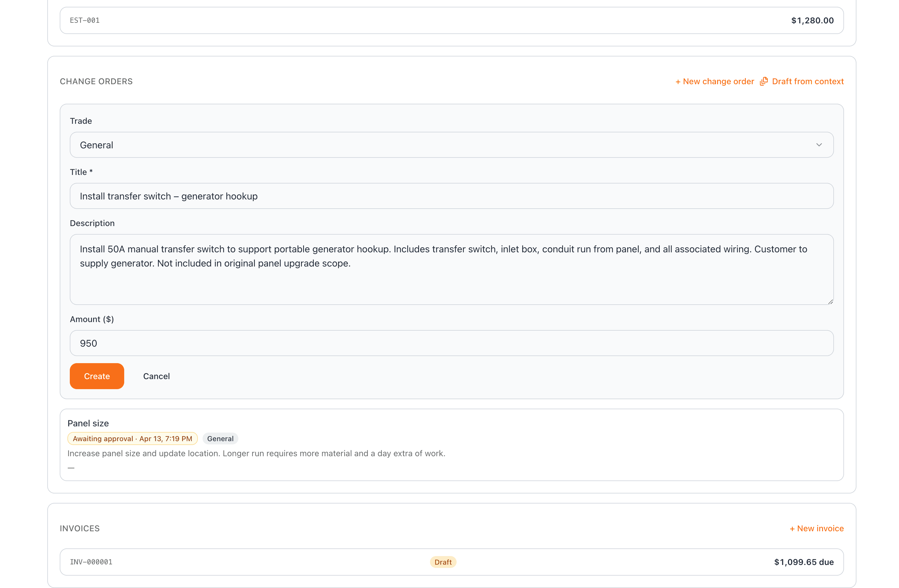Click the Cancel button
This screenshot has width=899, height=588.
pyautogui.click(x=156, y=376)
